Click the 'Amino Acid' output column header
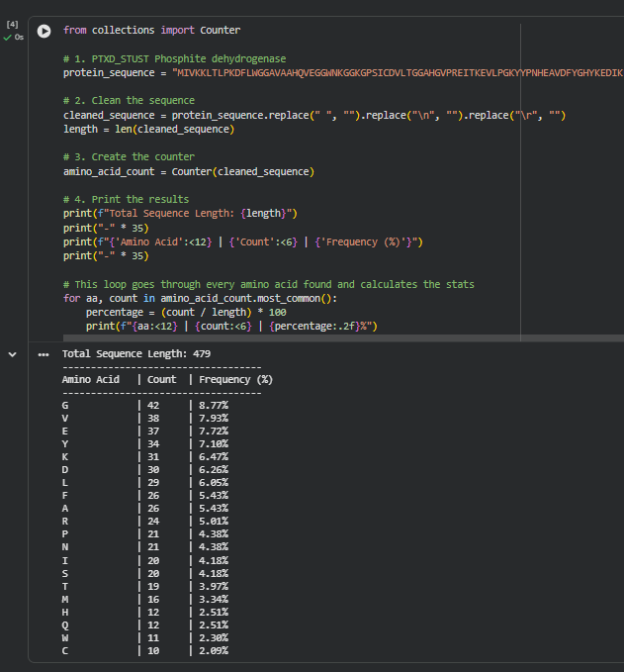The height and width of the screenshot is (672, 624). click(90, 380)
